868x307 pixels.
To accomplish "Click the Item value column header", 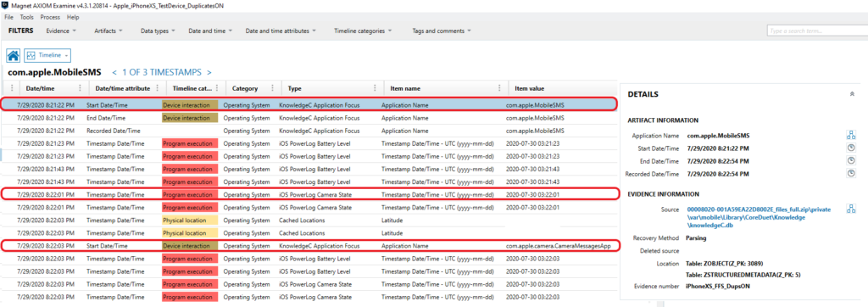I will pos(530,88).
